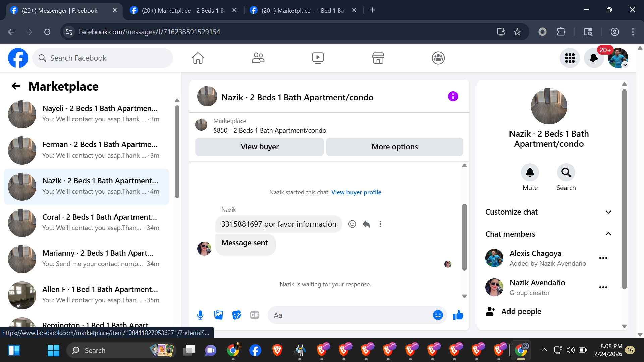Click the View buyer button
Viewport: 644px width, 362px height.
coord(259,147)
